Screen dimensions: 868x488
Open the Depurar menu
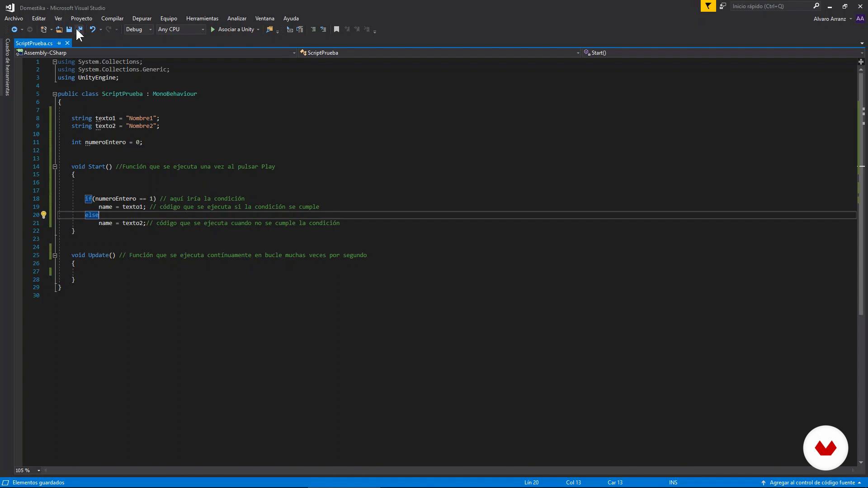(x=142, y=19)
